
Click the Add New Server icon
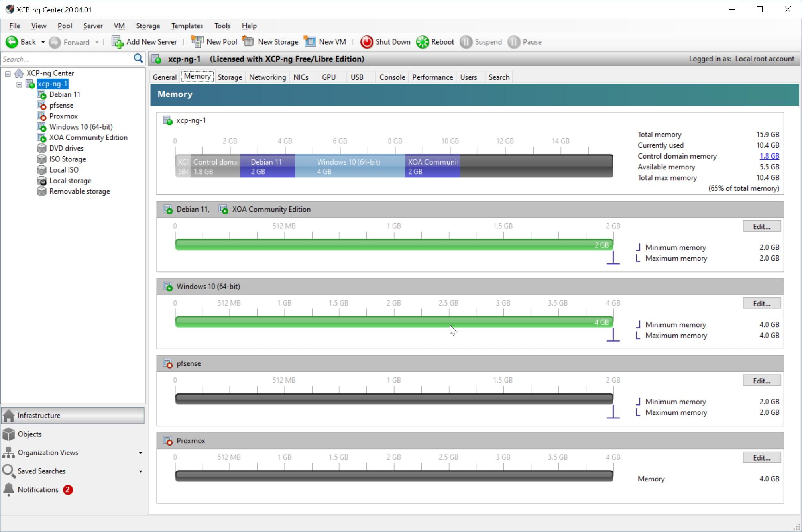pyautogui.click(x=117, y=42)
